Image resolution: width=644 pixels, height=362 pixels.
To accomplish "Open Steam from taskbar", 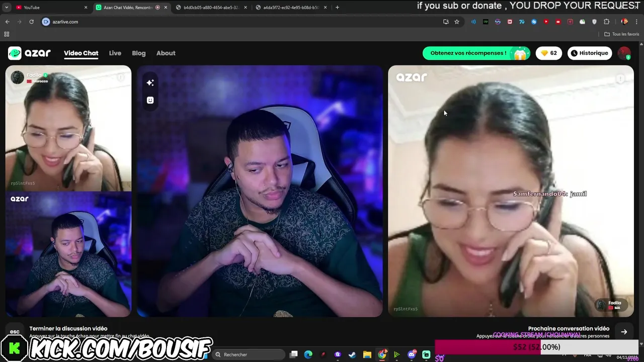I will point(352,354).
